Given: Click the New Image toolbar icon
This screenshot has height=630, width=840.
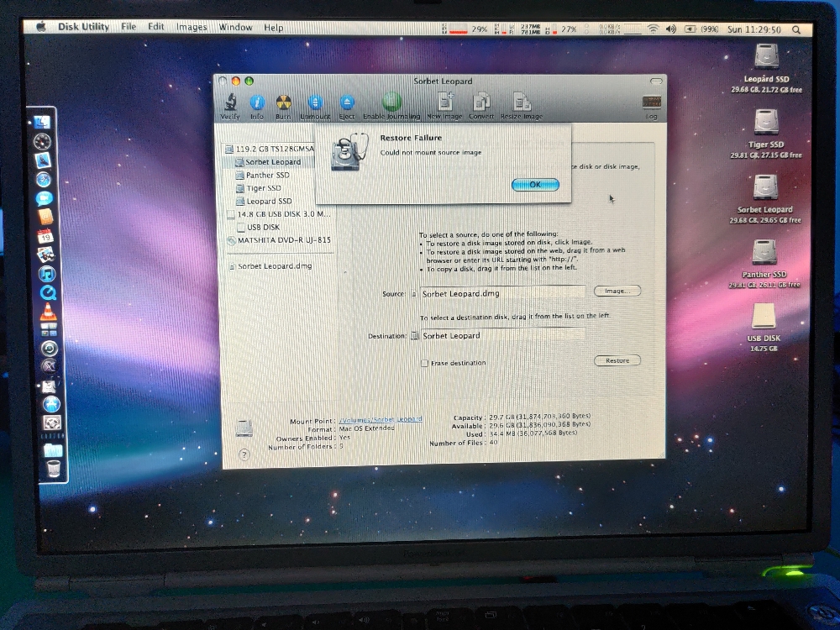Looking at the screenshot, I should point(444,106).
